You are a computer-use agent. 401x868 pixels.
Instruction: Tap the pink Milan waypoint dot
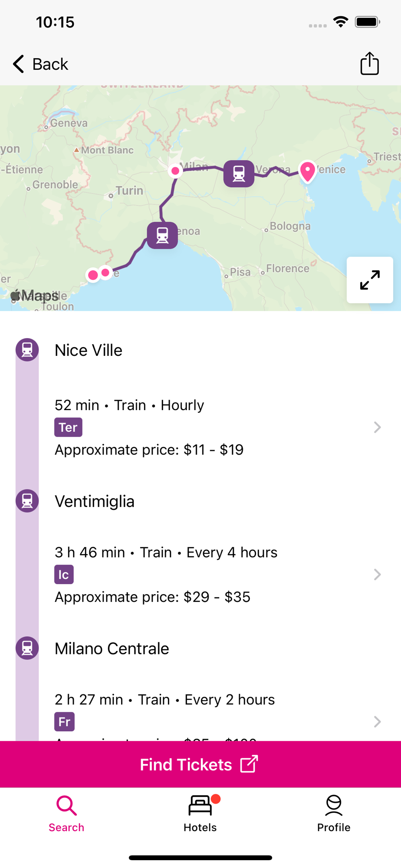[x=175, y=171]
